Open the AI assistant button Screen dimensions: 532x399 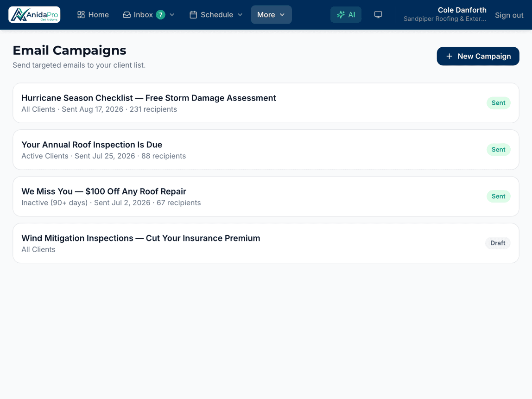click(346, 14)
